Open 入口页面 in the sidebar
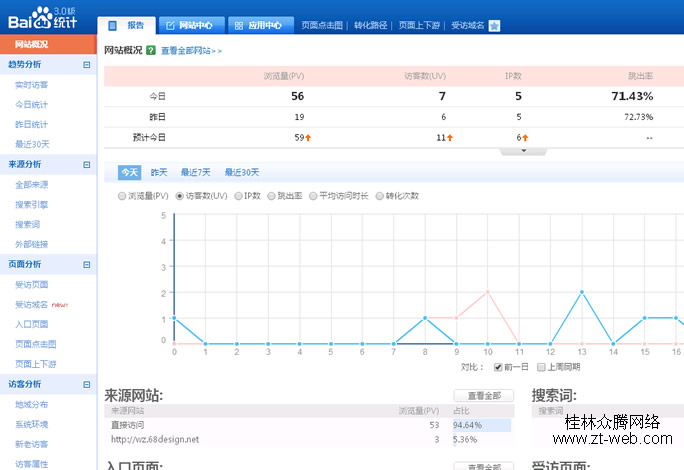 (x=31, y=324)
